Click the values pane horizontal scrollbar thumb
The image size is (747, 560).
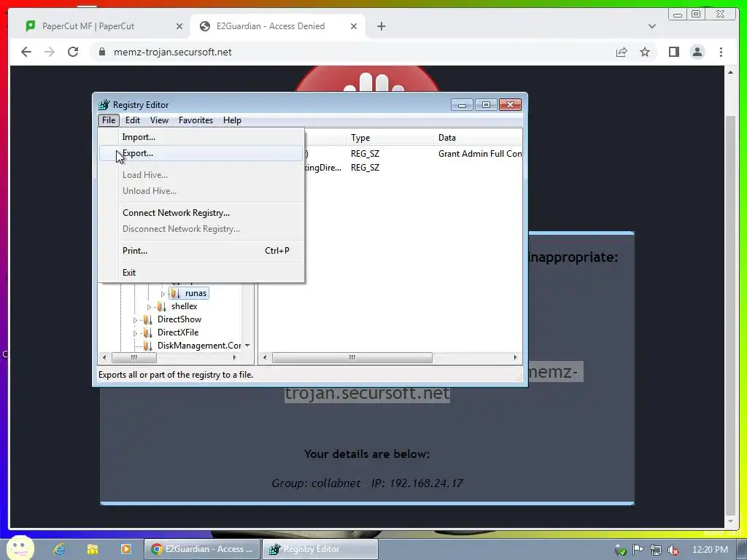352,357
